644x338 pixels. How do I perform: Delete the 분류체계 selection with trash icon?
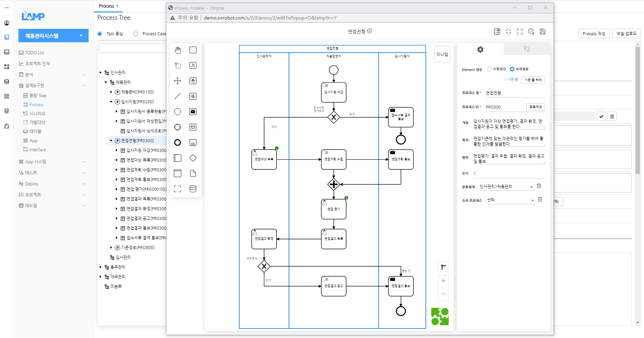pyautogui.click(x=539, y=186)
